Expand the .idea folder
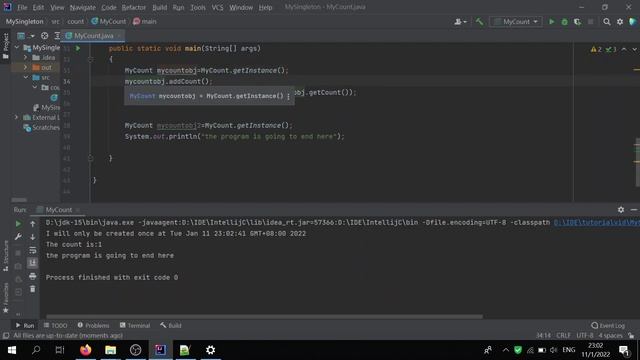 26,58
